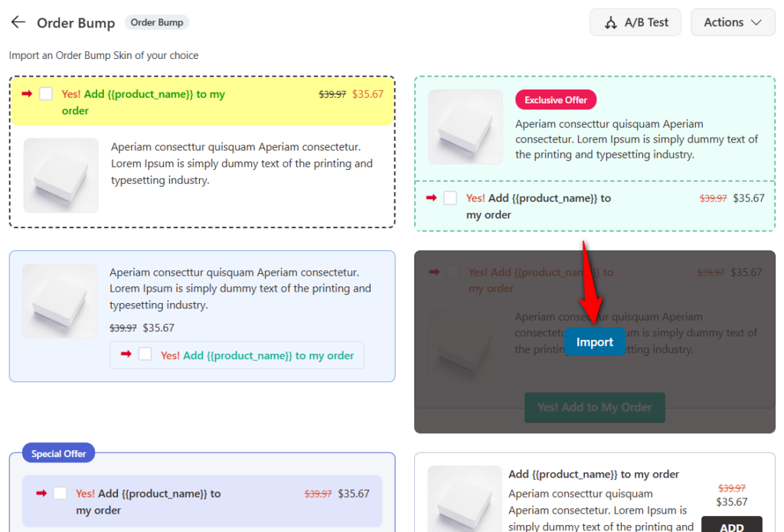Select product thumbnail in ADD button skin

pos(465,499)
